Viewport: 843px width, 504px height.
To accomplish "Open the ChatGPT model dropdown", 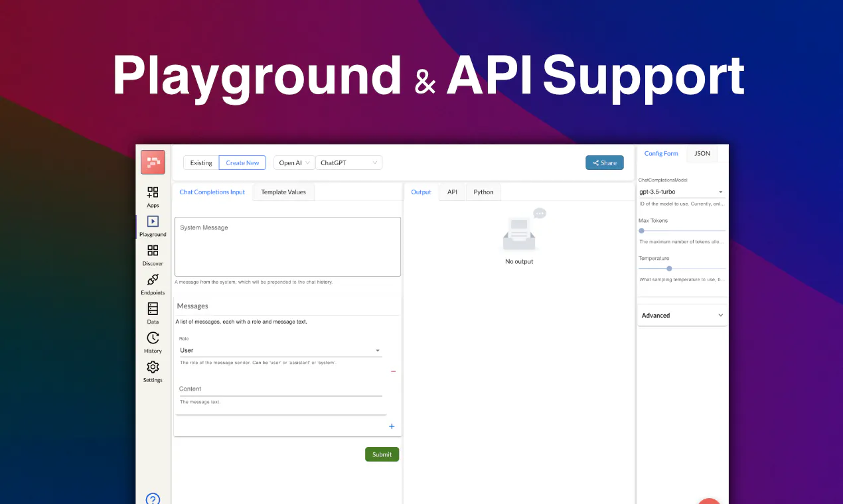I will click(348, 162).
